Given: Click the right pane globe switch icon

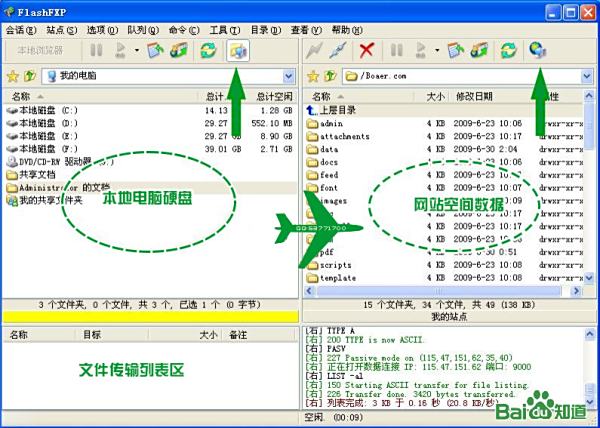Looking at the screenshot, I should click(537, 50).
